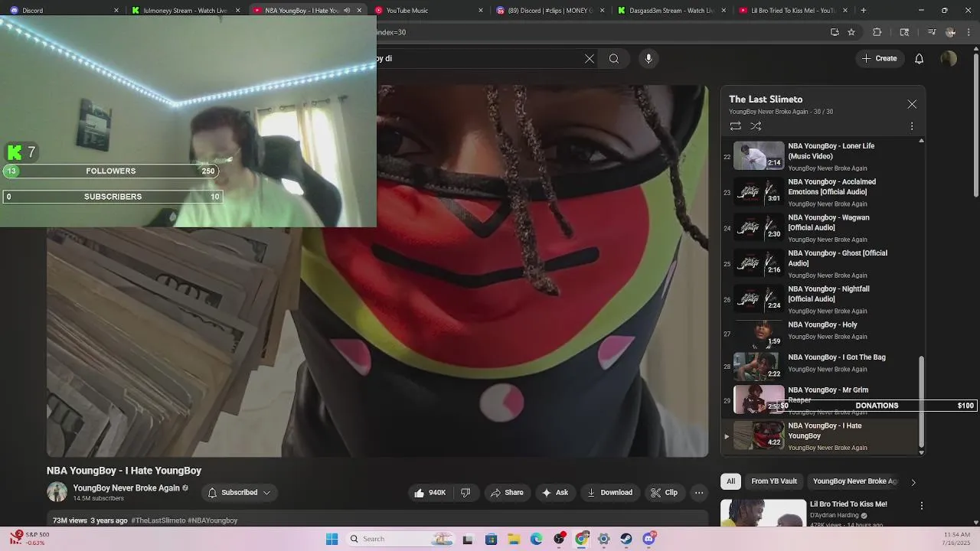This screenshot has width=980, height=551.
Task: Select YoungBoy Never Broke Again filter chip
Action: click(855, 481)
